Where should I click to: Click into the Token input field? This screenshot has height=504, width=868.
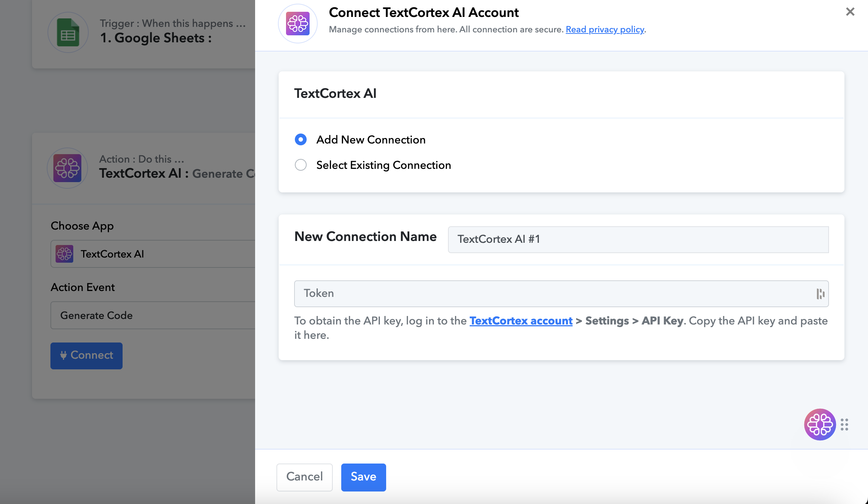561,294
